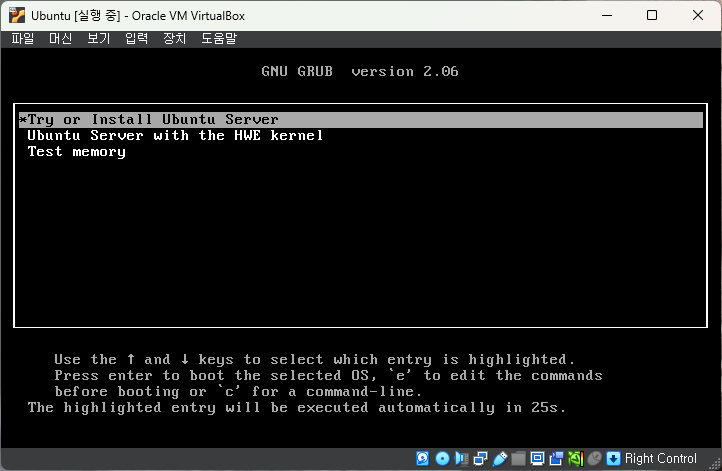Click the audio status icon
The width and height of the screenshot is (722, 471).
461,459
